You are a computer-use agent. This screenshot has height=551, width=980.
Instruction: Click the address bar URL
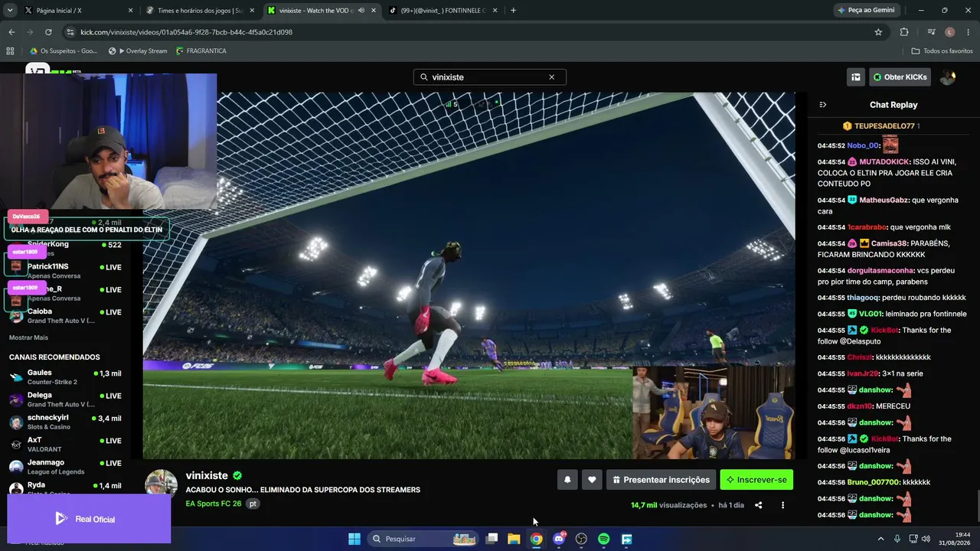click(x=187, y=32)
